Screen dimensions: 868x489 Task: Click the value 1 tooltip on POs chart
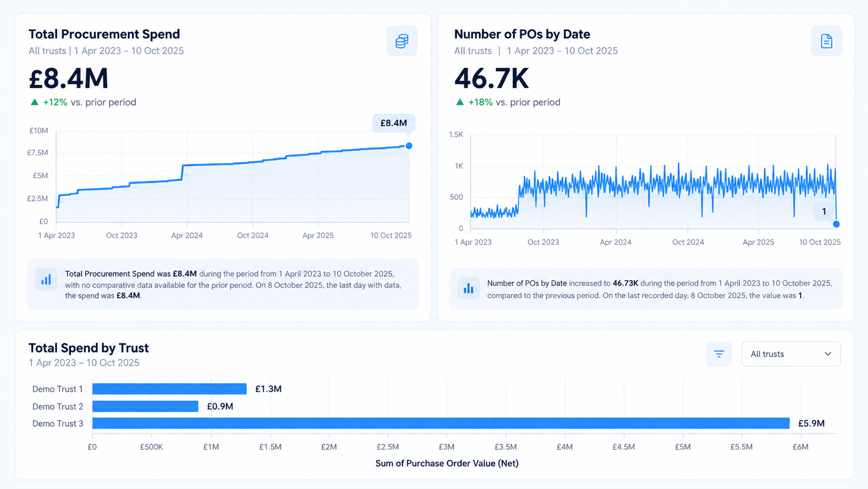pos(824,212)
